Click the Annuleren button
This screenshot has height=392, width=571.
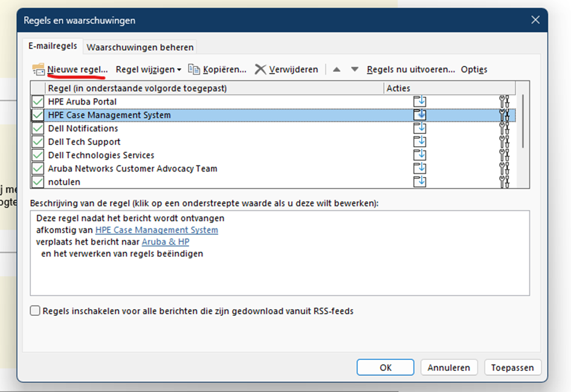(x=449, y=367)
